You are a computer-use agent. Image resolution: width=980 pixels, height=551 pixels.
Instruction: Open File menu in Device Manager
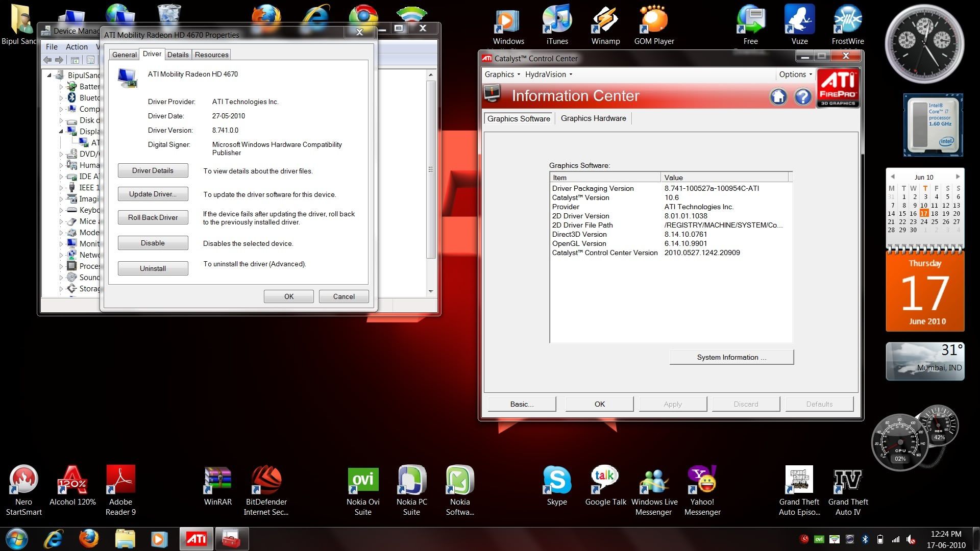[x=52, y=46]
